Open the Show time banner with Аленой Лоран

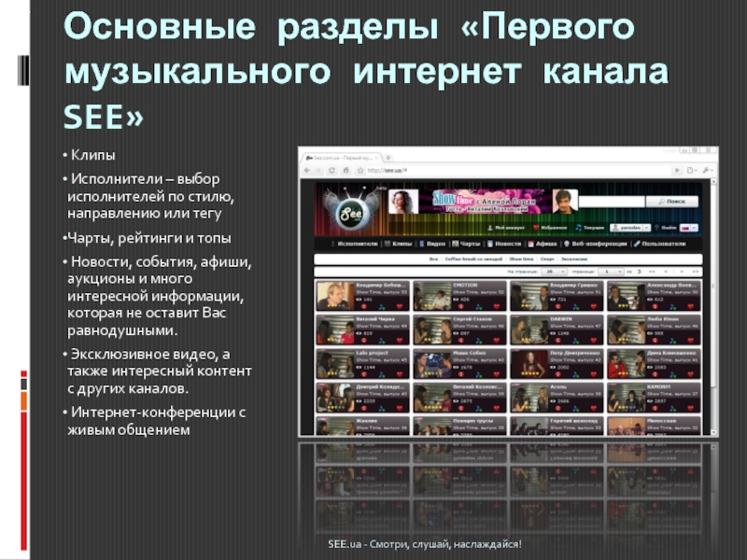(483, 201)
